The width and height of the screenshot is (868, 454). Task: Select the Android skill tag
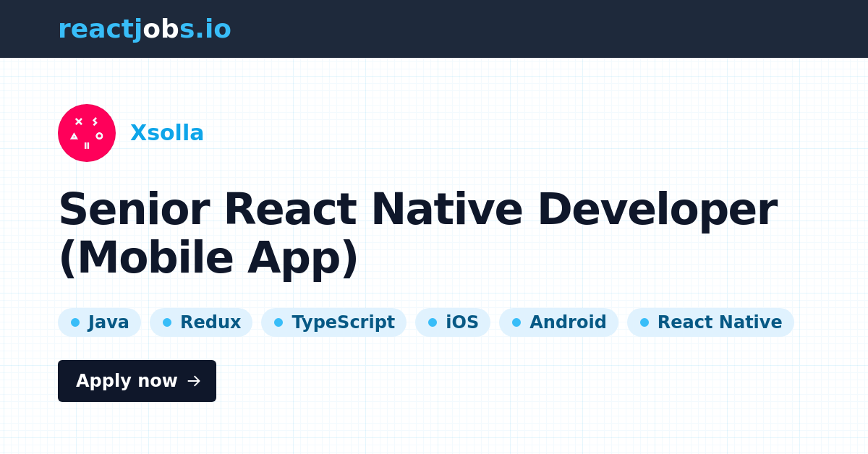559,322
